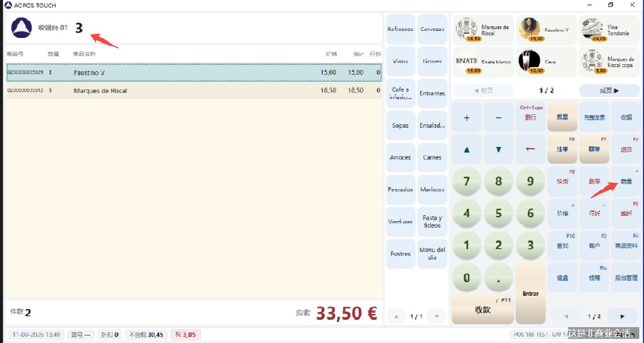Open the Cafe e infusiones category
Image resolution: width=644 pixels, height=343 pixels.
pos(401,93)
